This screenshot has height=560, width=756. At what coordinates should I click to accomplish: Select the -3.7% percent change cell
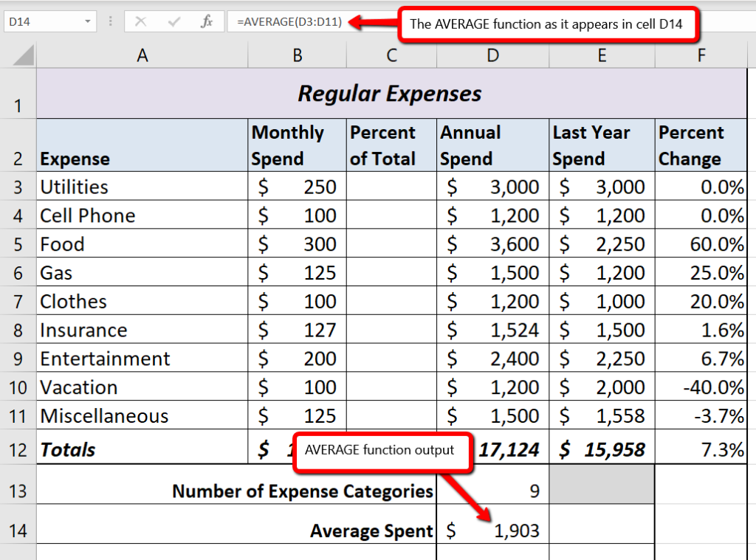701,415
